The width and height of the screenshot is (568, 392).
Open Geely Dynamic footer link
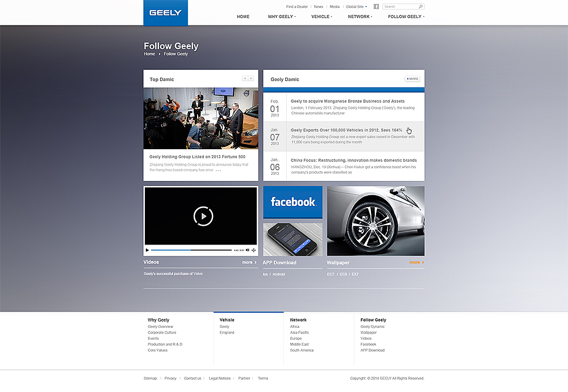click(373, 327)
